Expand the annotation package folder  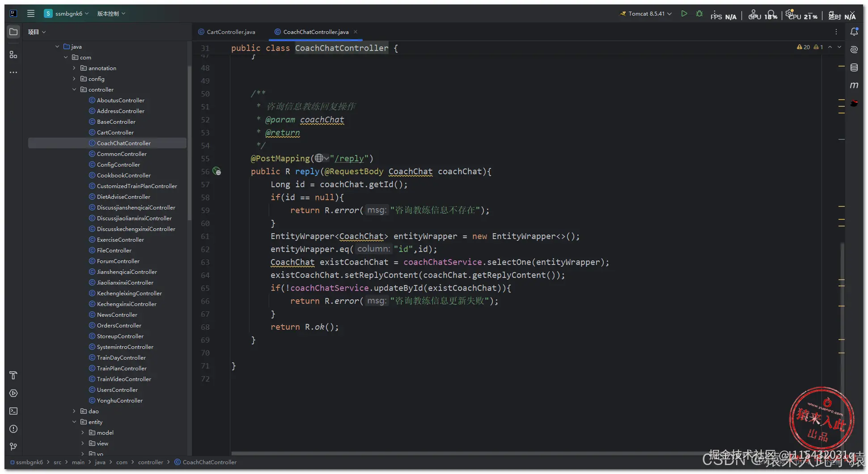74,68
